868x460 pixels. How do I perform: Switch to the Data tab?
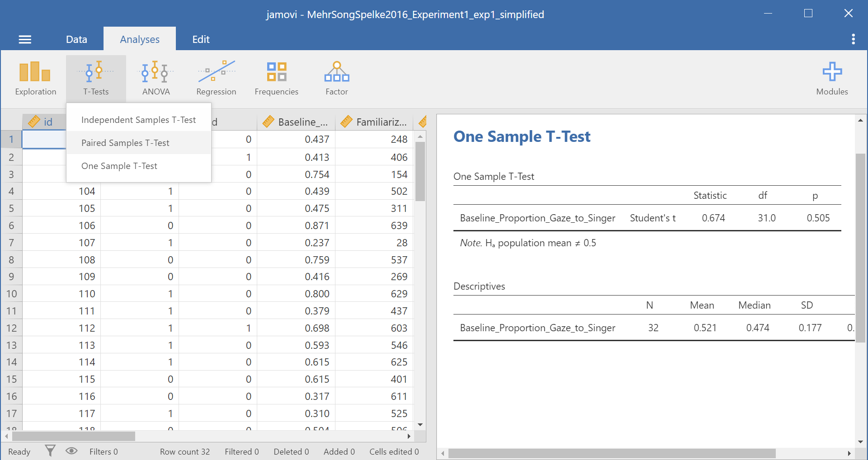76,39
